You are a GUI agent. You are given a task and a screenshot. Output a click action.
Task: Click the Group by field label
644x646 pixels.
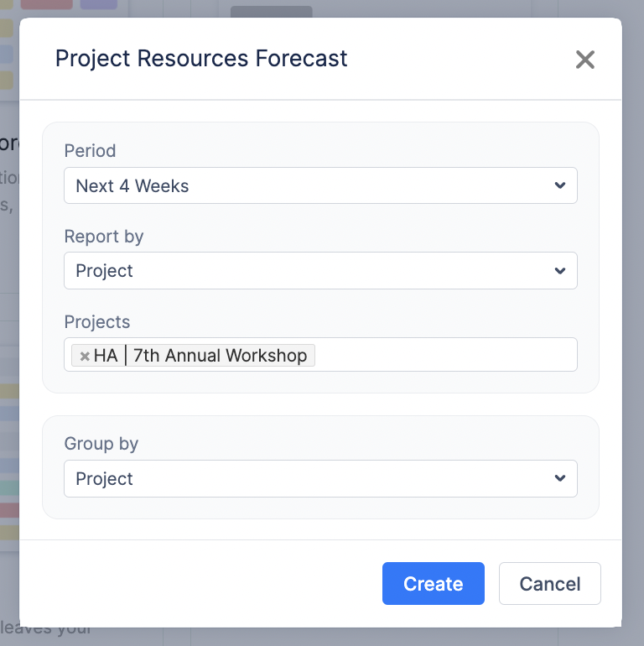point(101,444)
